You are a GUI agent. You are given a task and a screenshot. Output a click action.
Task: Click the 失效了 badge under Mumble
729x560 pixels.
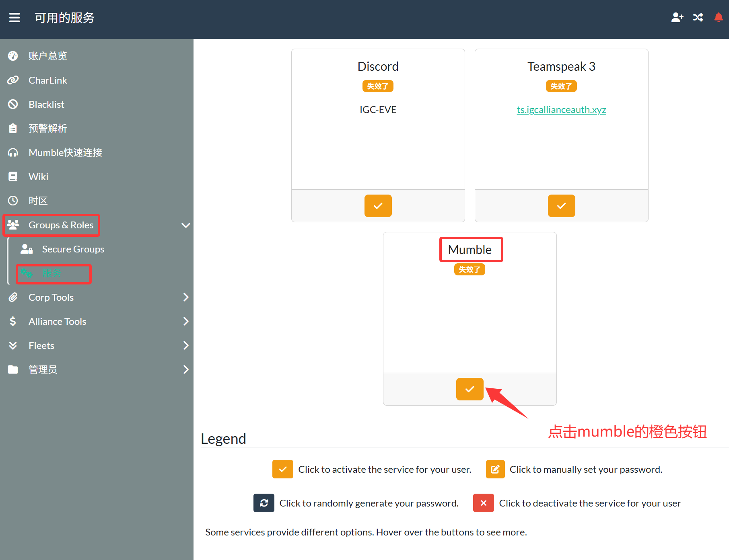click(x=470, y=269)
